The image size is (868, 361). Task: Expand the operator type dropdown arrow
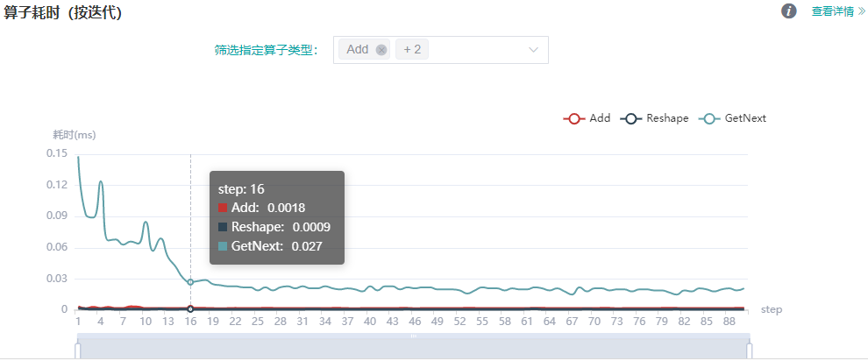[533, 50]
